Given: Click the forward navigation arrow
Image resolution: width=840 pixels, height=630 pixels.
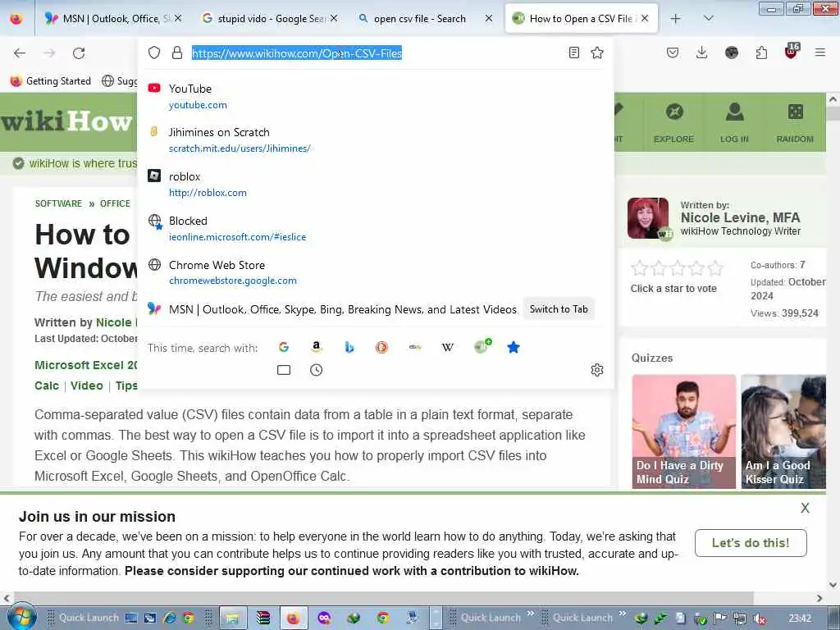Looking at the screenshot, I should coord(49,53).
